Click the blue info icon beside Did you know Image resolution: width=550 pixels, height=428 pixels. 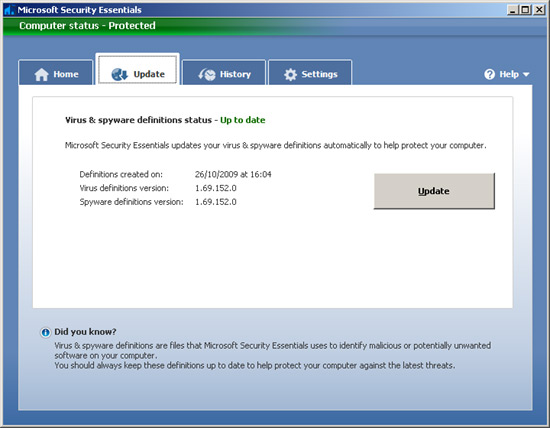pyautogui.click(x=45, y=332)
